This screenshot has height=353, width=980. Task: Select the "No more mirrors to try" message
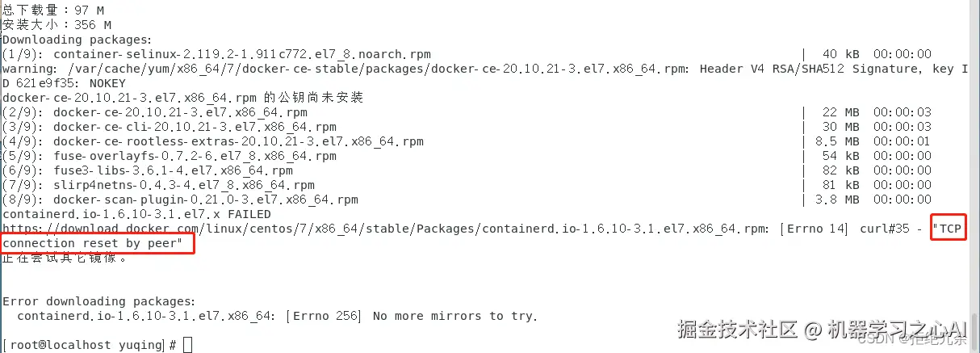454,316
